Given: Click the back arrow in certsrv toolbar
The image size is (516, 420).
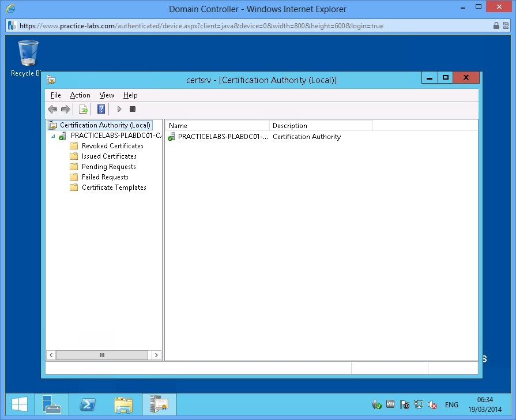Looking at the screenshot, I should click(52, 109).
